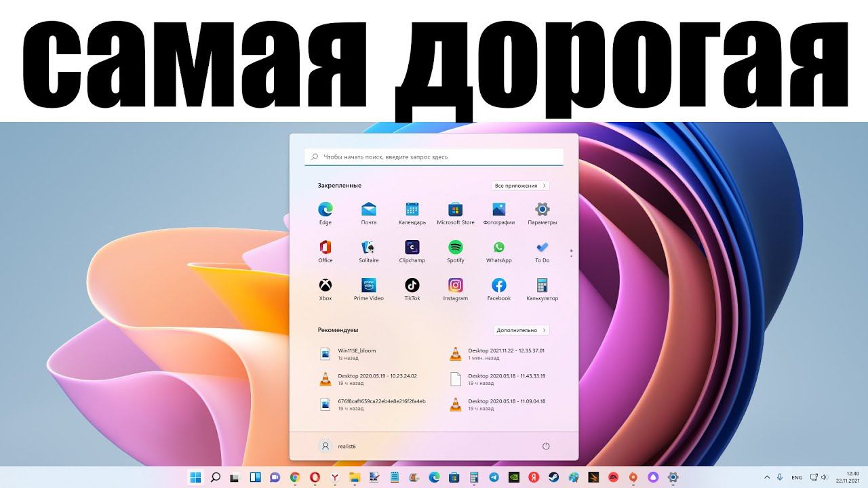
Task: Open the realist6 user account menu
Action: click(338, 446)
